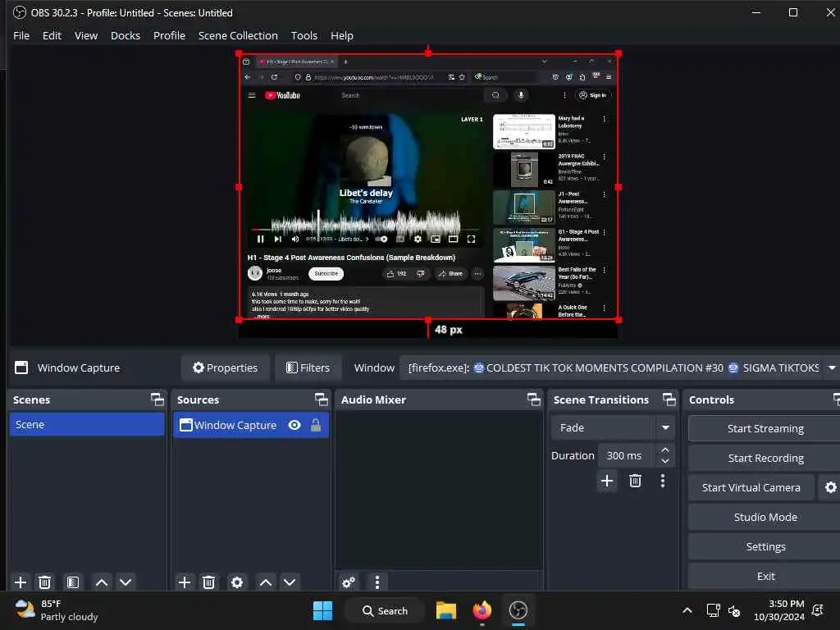Remove transition with trash icon
840x630 pixels.
click(x=636, y=481)
